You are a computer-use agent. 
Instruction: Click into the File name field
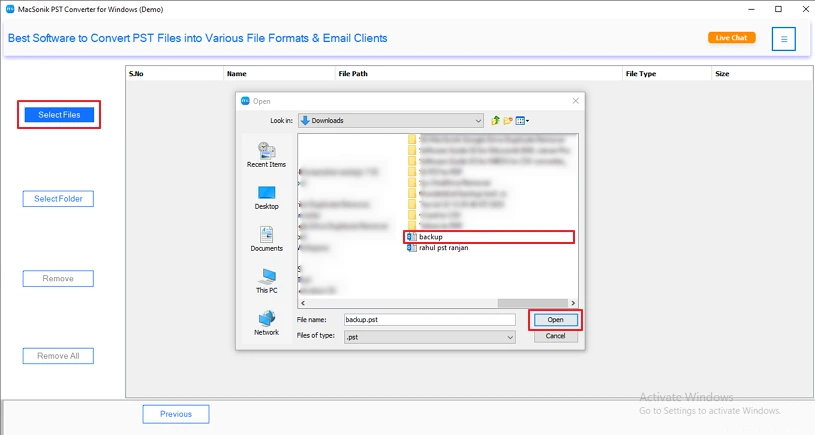429,320
